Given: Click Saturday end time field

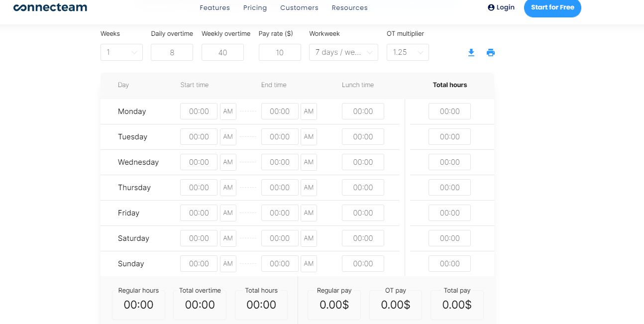Looking at the screenshot, I should [280, 238].
